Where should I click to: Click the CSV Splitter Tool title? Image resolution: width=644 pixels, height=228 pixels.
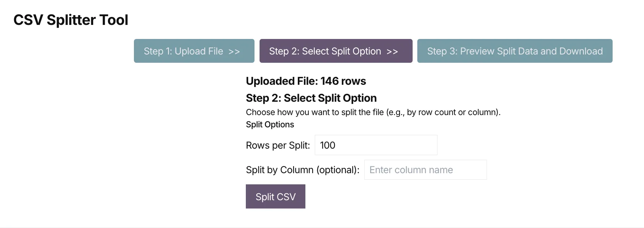[x=71, y=20]
